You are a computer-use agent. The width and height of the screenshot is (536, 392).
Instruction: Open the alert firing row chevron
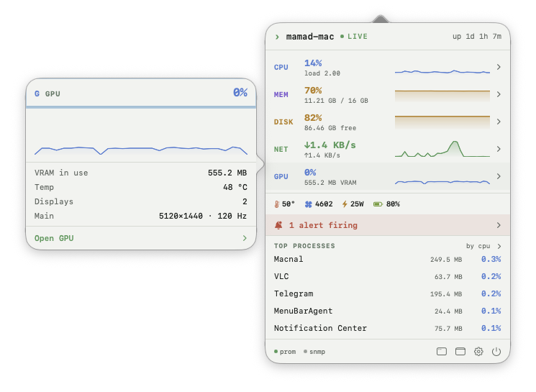499,225
